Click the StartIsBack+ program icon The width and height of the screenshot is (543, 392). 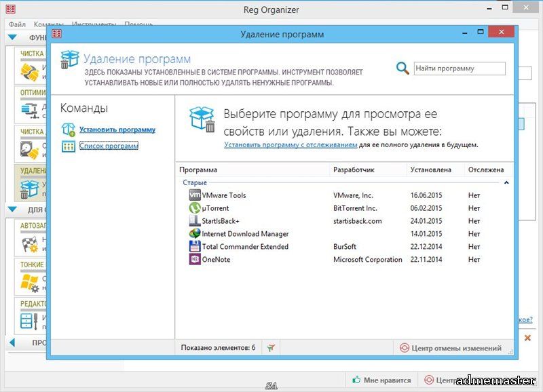click(195, 221)
